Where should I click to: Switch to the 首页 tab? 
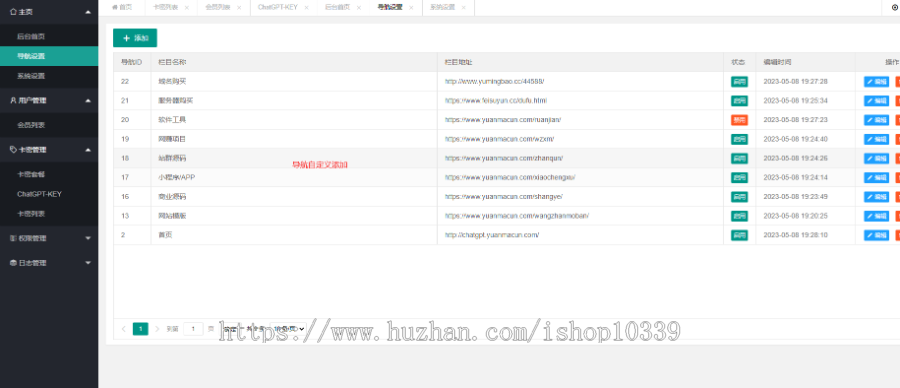[122, 7]
